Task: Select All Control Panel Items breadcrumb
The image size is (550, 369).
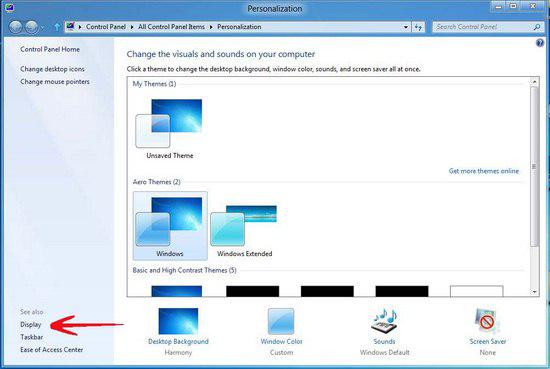Action: tap(171, 27)
